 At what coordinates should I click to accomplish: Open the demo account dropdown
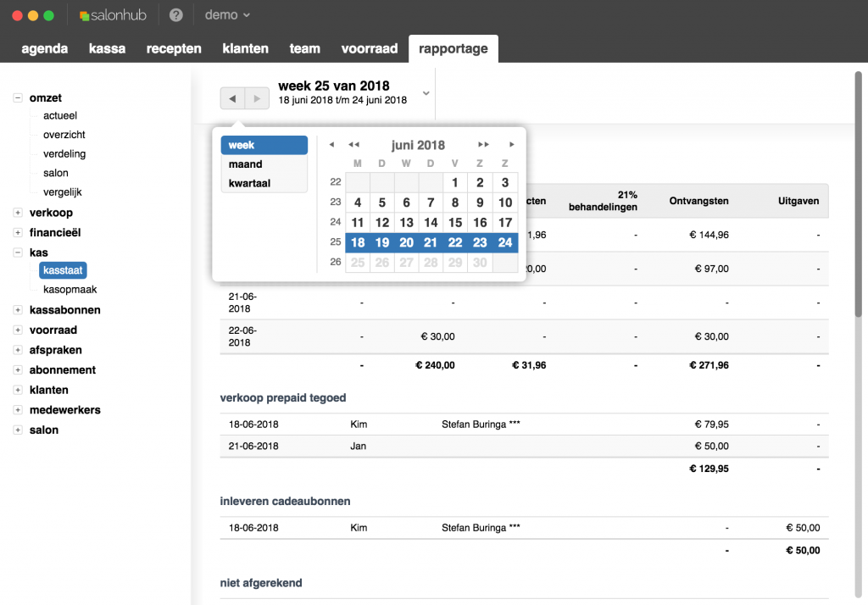(222, 14)
